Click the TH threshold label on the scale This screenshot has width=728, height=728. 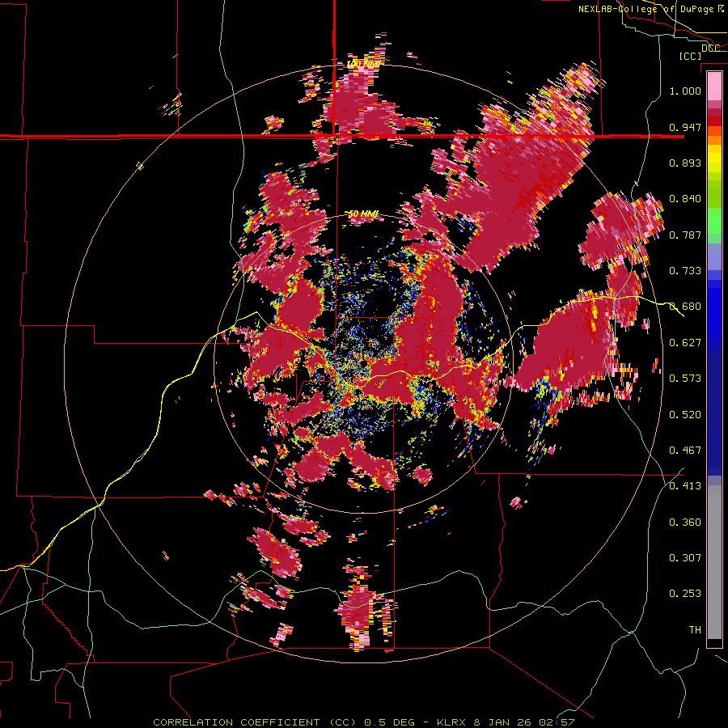pyautogui.click(x=695, y=630)
